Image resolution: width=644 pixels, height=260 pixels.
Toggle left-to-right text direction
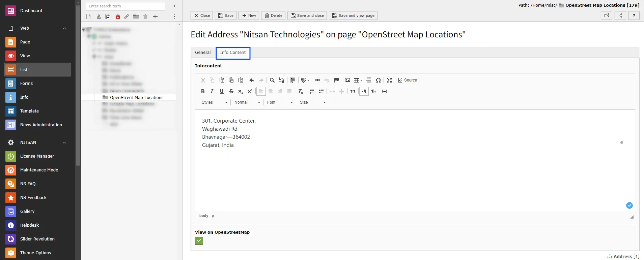point(364,91)
